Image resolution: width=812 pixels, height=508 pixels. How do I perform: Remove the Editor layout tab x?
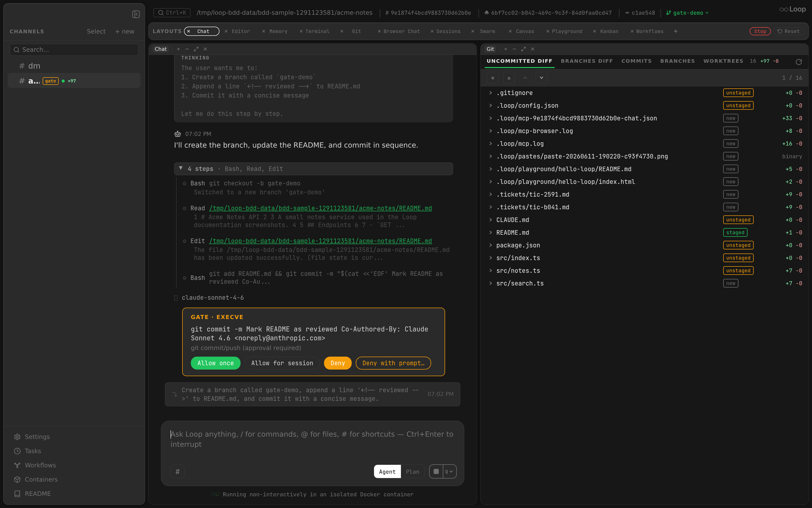pos(226,31)
